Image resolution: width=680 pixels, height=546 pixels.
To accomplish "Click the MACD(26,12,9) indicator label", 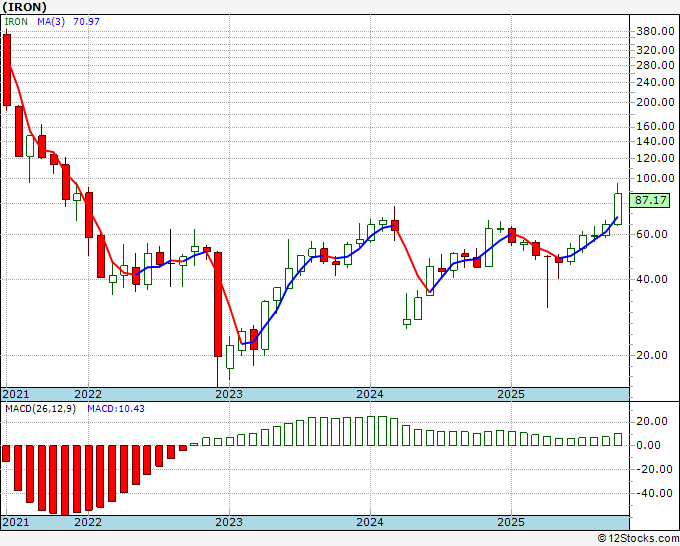I will 40,409.
